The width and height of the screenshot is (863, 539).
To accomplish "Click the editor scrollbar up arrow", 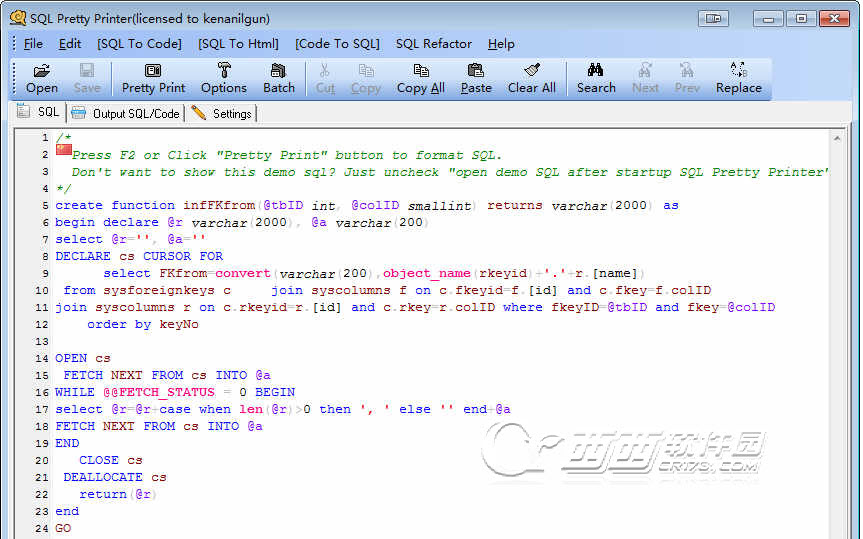I will (x=837, y=139).
